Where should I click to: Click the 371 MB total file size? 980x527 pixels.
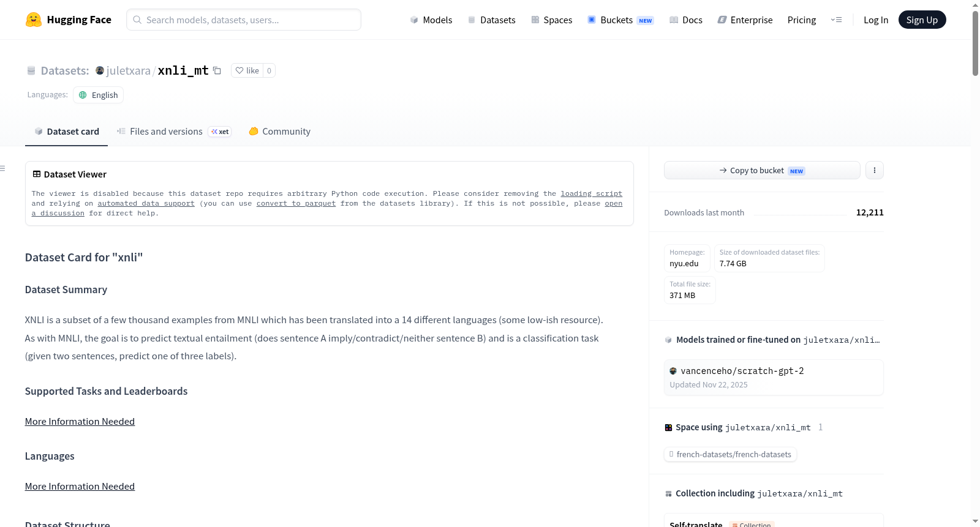pyautogui.click(x=682, y=295)
